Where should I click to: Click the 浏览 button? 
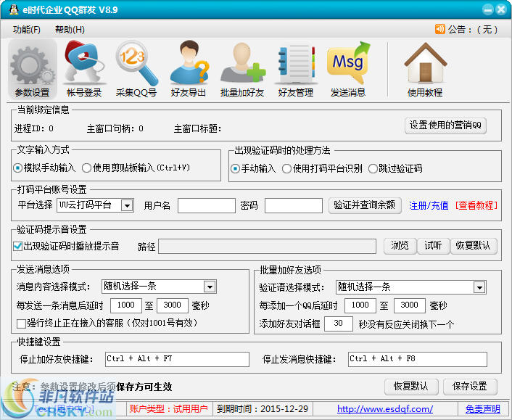(400, 246)
